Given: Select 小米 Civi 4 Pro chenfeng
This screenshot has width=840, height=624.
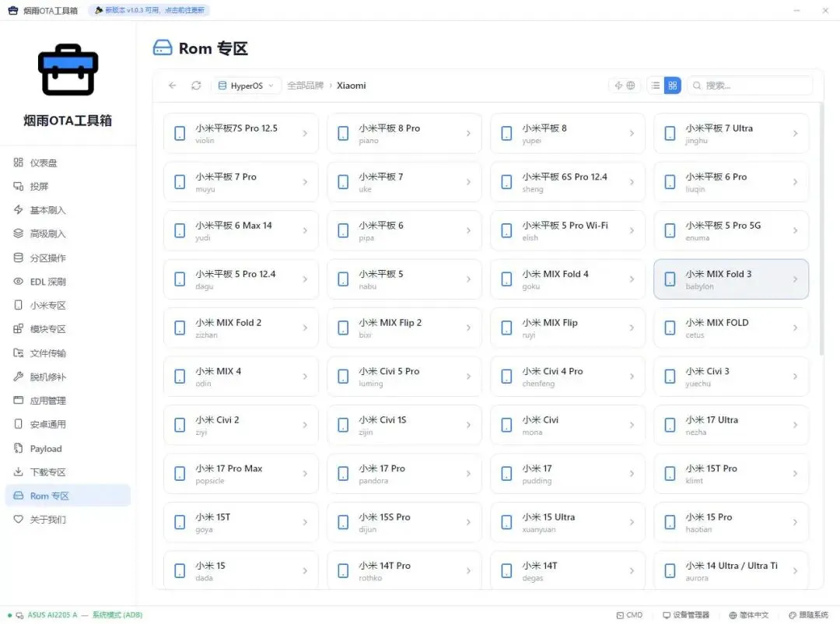Looking at the screenshot, I should click(x=568, y=377).
